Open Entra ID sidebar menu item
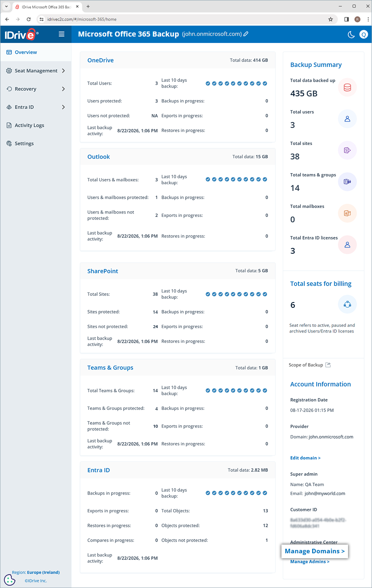 tap(36, 107)
